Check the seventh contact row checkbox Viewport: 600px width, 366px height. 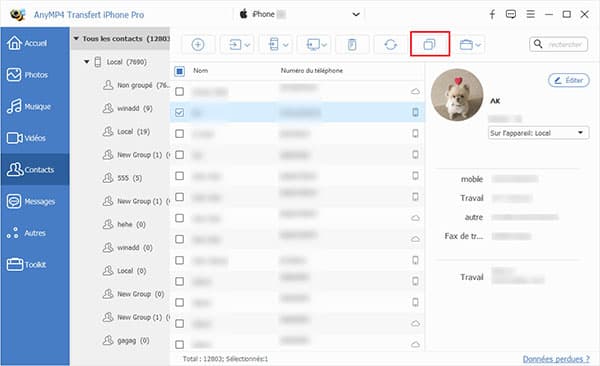pyautogui.click(x=179, y=218)
